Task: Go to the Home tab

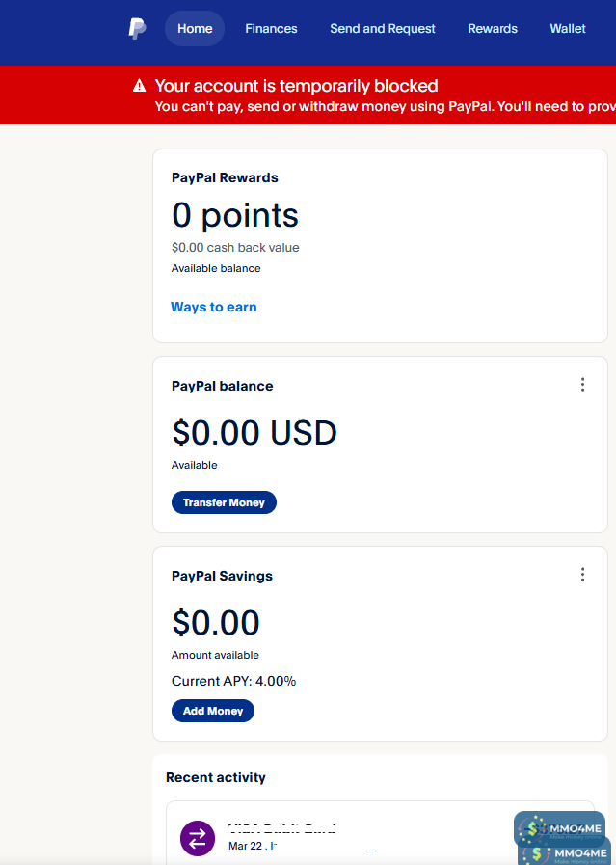Action: pyautogui.click(x=195, y=29)
